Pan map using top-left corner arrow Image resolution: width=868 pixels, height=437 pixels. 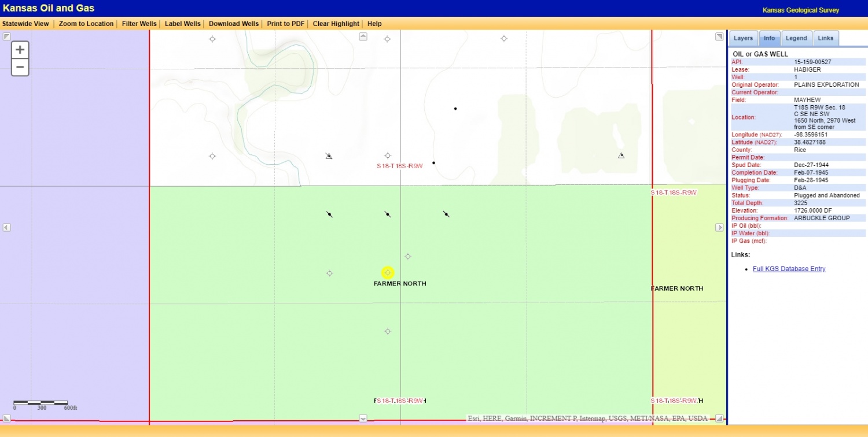coord(7,37)
